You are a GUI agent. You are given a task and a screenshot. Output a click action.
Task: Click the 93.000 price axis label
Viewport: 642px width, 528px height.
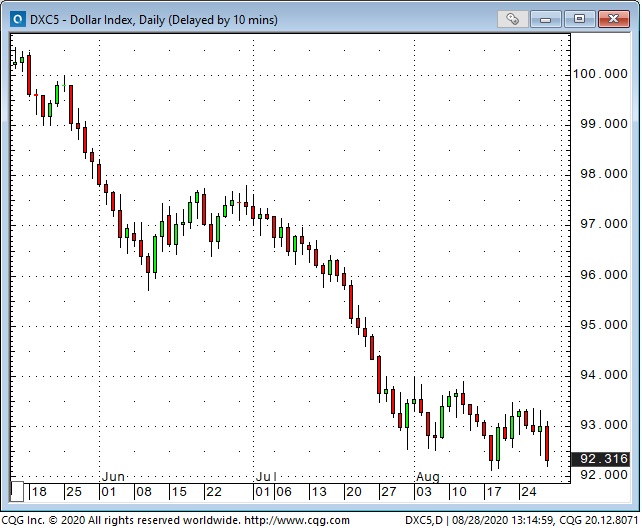[604, 424]
